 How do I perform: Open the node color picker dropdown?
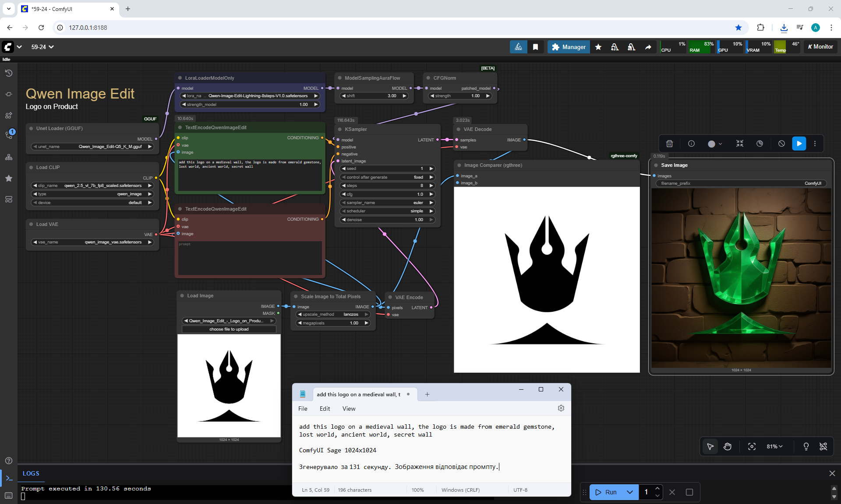coord(721,144)
